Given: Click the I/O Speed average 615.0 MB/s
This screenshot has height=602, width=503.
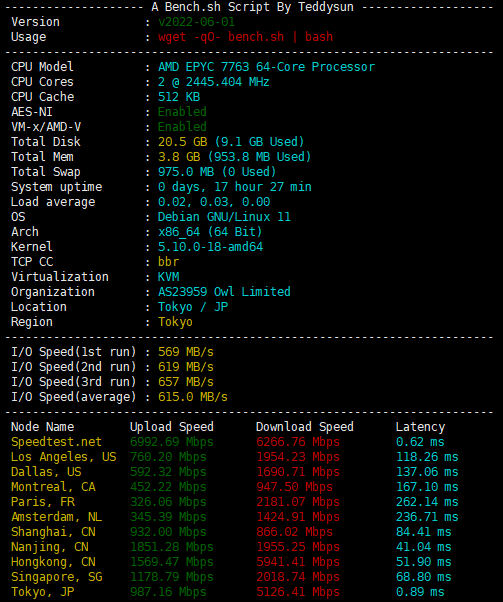Looking at the screenshot, I should [193, 397].
